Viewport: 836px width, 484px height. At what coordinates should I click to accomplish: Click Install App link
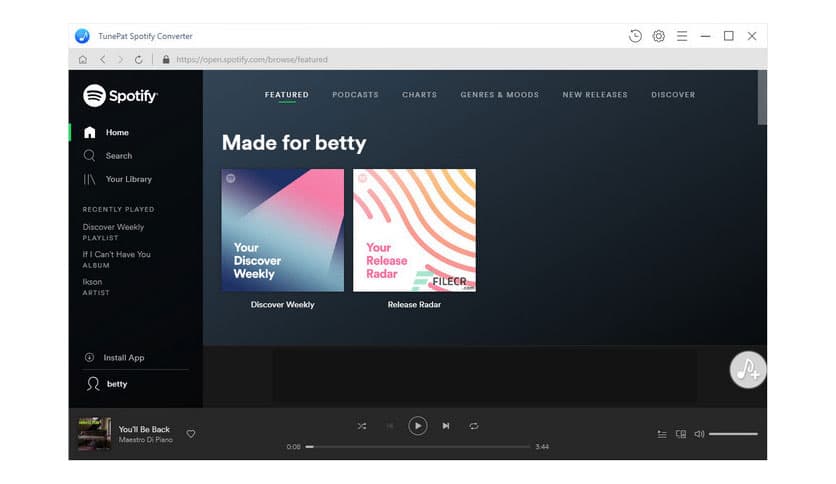click(124, 358)
